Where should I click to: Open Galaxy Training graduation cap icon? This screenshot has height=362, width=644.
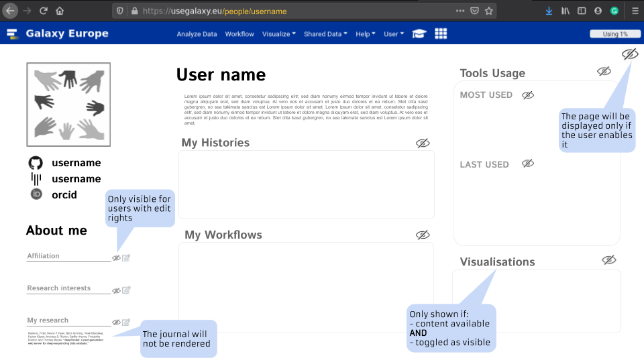[x=419, y=34]
